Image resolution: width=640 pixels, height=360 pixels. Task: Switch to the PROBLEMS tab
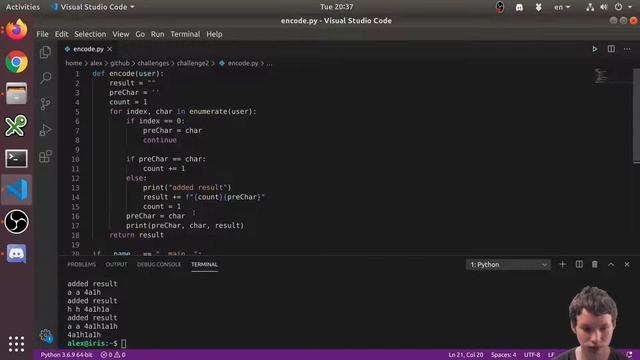(82, 264)
